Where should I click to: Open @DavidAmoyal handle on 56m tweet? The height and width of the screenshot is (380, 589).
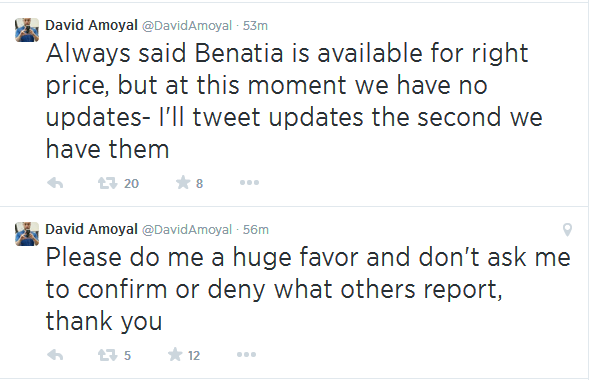pyautogui.click(x=187, y=229)
